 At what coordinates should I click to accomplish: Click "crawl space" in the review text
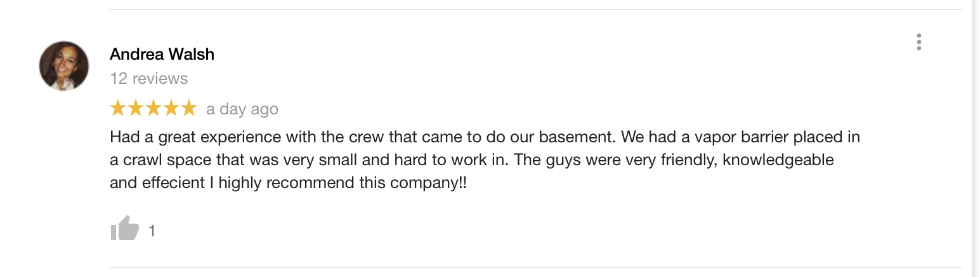coord(157,160)
